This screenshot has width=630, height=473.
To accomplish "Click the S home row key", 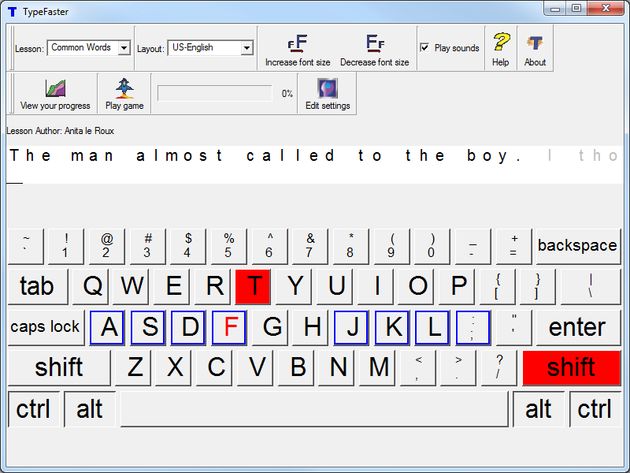I will tap(148, 327).
